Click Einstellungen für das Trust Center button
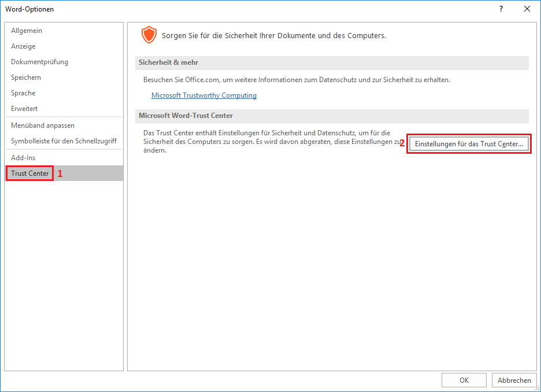This screenshot has height=392, width=541. 469,143
